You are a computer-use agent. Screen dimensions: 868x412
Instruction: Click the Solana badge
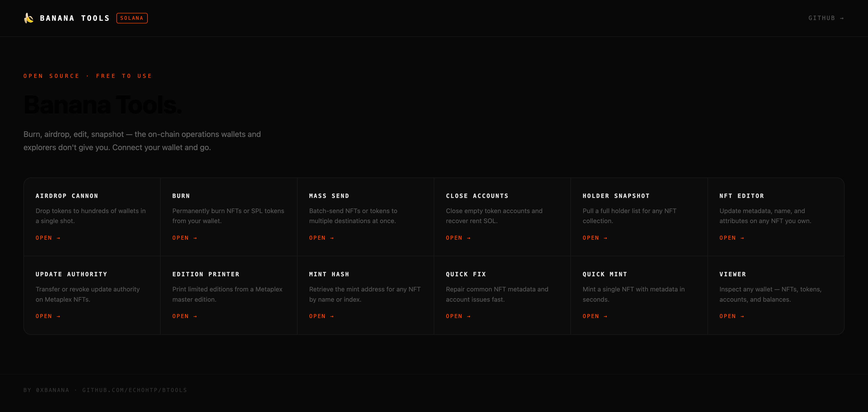coord(132,18)
